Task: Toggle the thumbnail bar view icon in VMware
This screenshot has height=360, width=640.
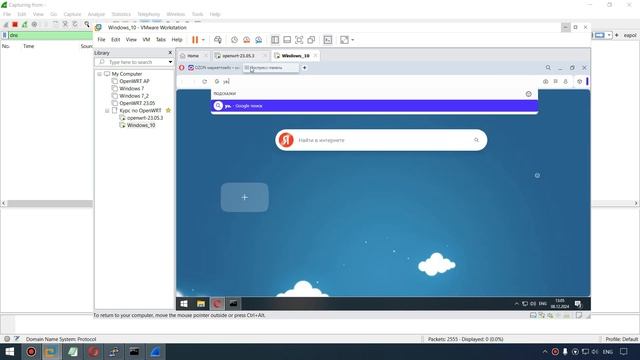Action: (287, 40)
